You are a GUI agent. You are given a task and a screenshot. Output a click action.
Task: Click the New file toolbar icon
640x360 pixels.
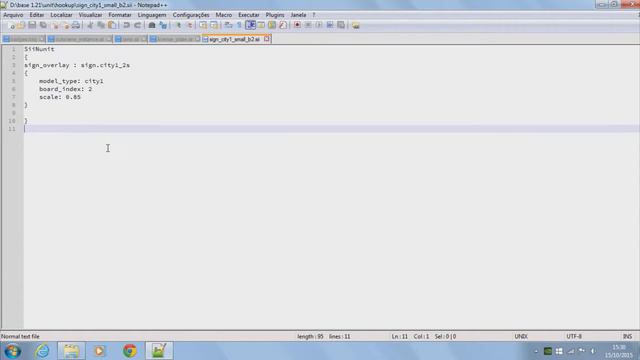(11, 25)
